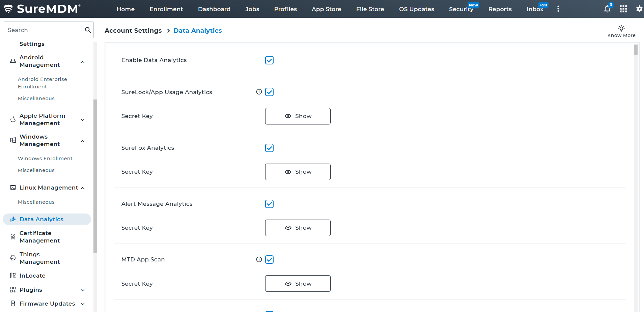This screenshot has width=644, height=312.
Task: Click the main panel vertical scrollbar
Action: point(636,50)
